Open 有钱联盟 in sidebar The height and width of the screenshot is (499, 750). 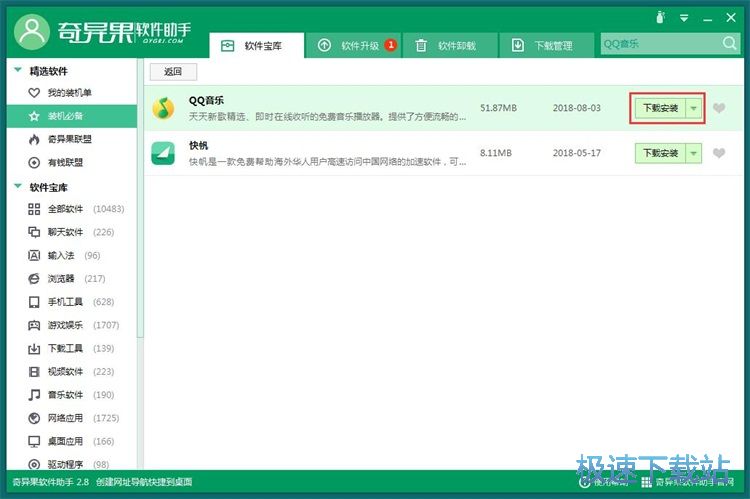(72, 163)
